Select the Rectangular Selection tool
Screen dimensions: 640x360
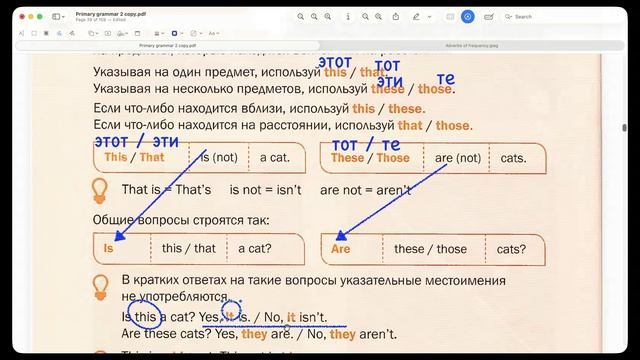pyautogui.click(x=34, y=33)
